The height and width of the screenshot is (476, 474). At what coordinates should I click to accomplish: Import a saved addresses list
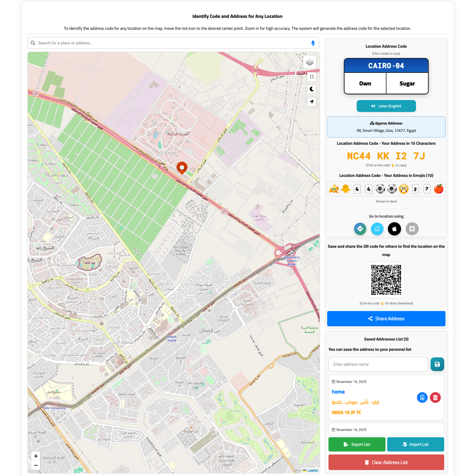click(x=415, y=444)
